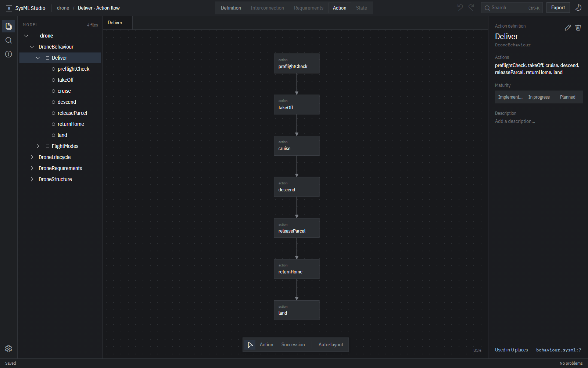Open the settings gear icon
The width and height of the screenshot is (588, 368).
[x=8, y=348]
